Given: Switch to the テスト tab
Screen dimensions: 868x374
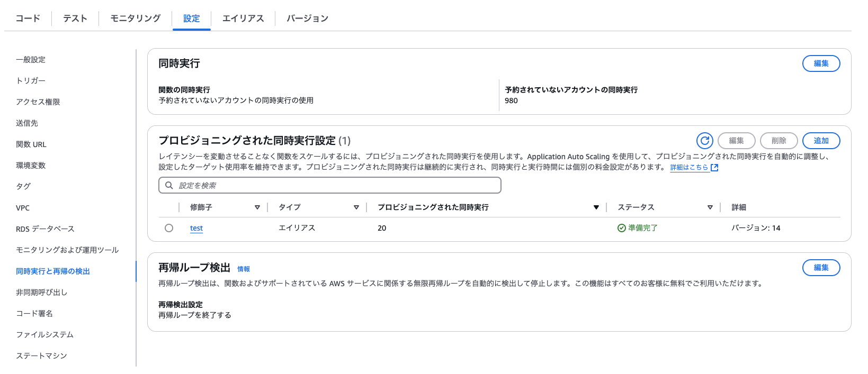Looking at the screenshot, I should coord(75,19).
